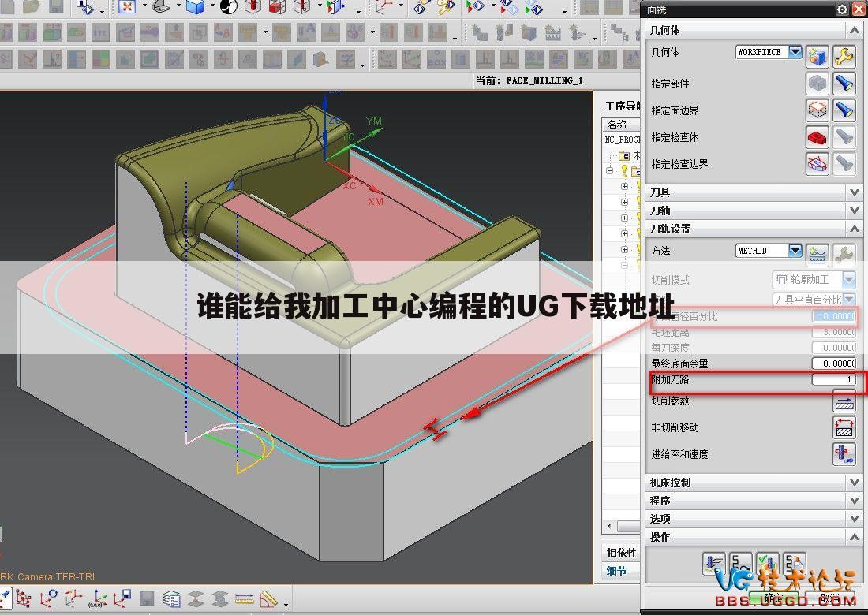Click the specify face boundary (指定面边界) select icon

point(817,110)
